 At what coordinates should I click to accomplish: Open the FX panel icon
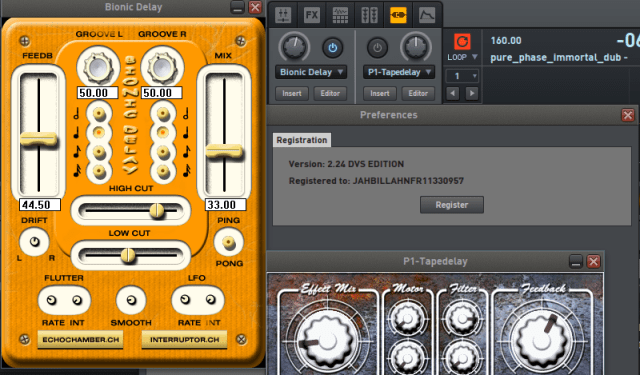[x=312, y=16]
